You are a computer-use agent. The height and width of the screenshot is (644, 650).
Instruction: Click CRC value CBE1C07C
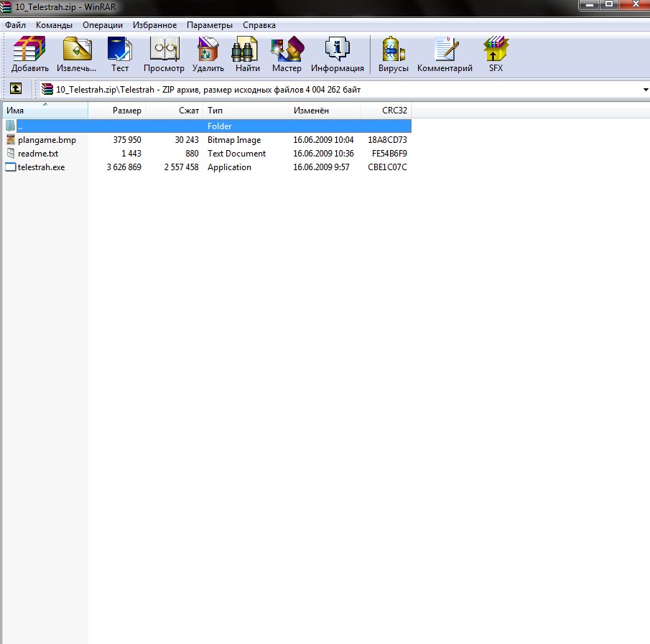(x=387, y=167)
